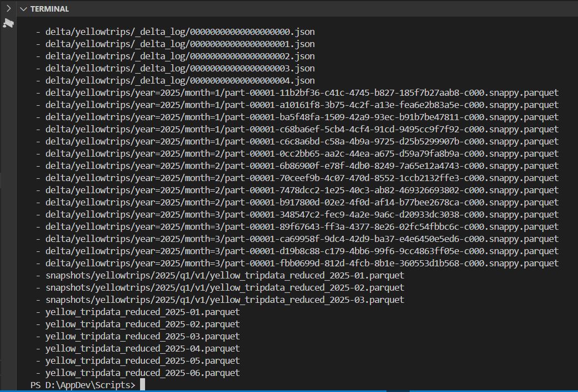578x392 pixels.
Task: Open the TERMINAL panel header label
Action: click(x=49, y=9)
